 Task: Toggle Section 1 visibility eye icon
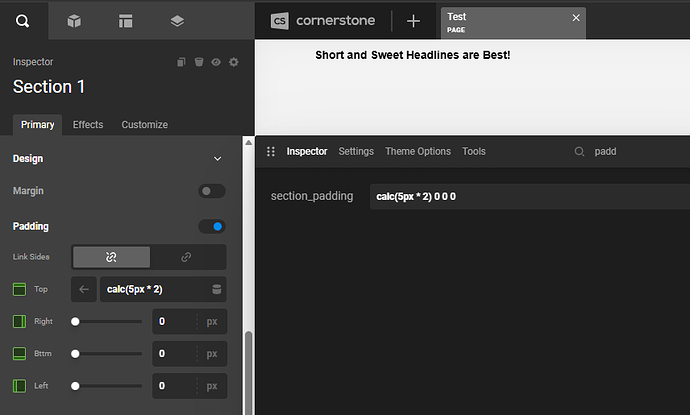(216, 62)
